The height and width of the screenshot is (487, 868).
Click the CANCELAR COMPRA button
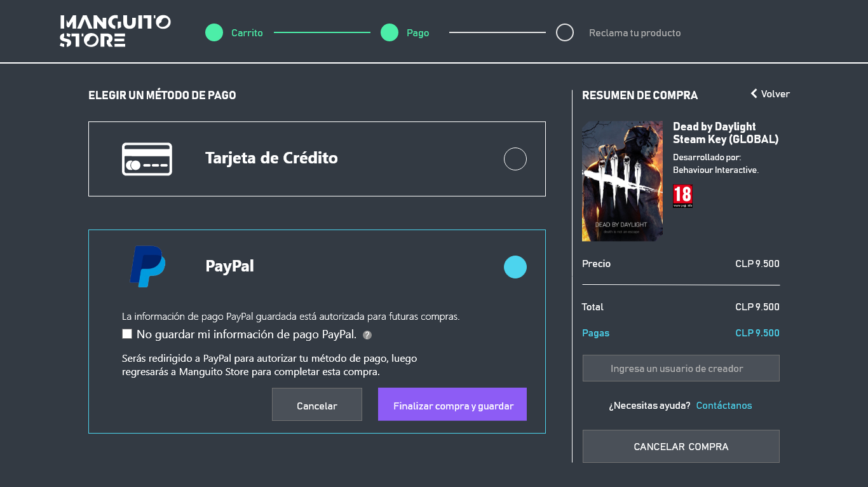[681, 446]
